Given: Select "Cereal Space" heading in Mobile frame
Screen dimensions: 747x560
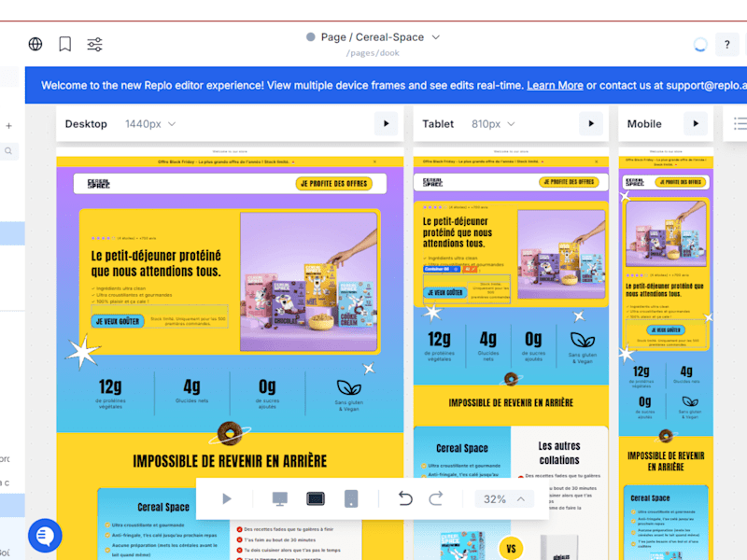Looking at the screenshot, I should click(650, 498).
